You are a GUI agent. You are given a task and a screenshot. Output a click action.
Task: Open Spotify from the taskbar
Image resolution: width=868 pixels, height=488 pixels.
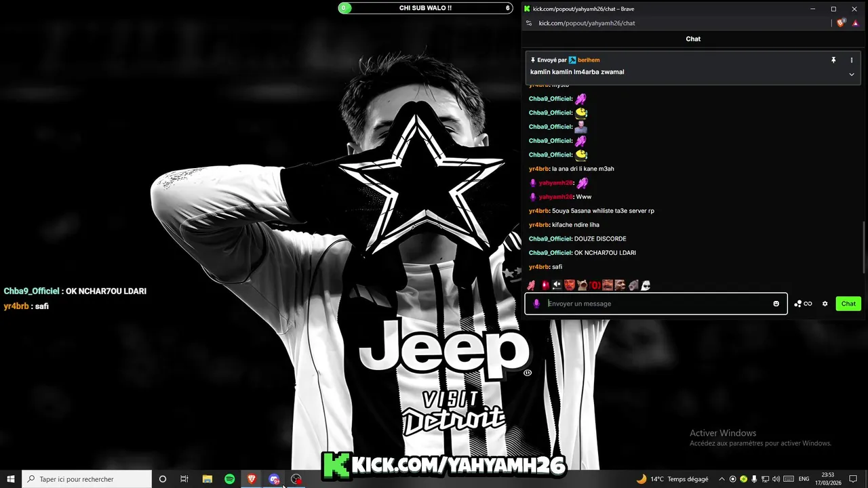230,479
